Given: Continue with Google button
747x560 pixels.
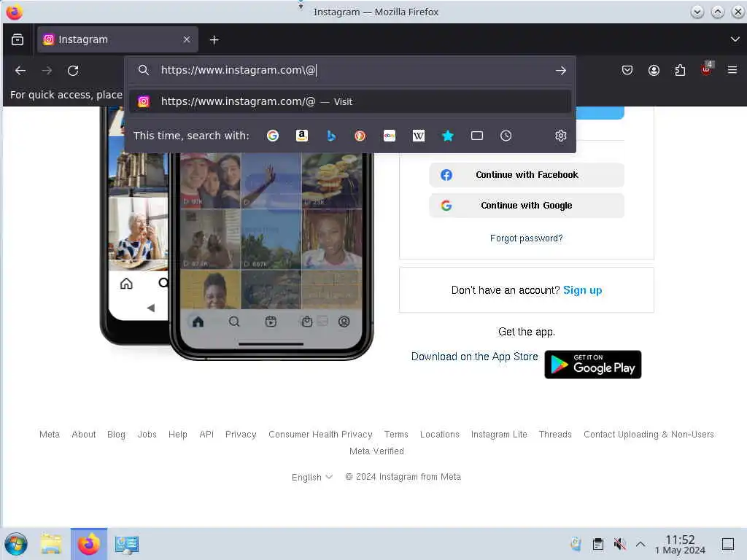Looking at the screenshot, I should (527, 205).
